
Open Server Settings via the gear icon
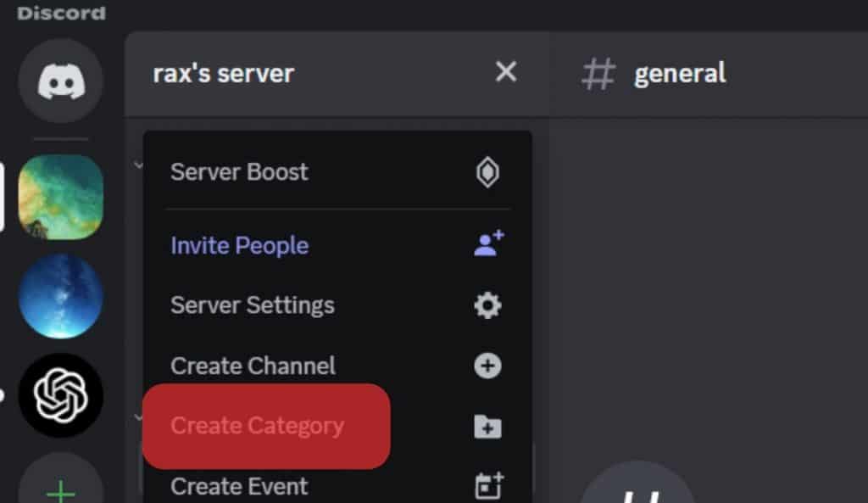[x=487, y=305]
